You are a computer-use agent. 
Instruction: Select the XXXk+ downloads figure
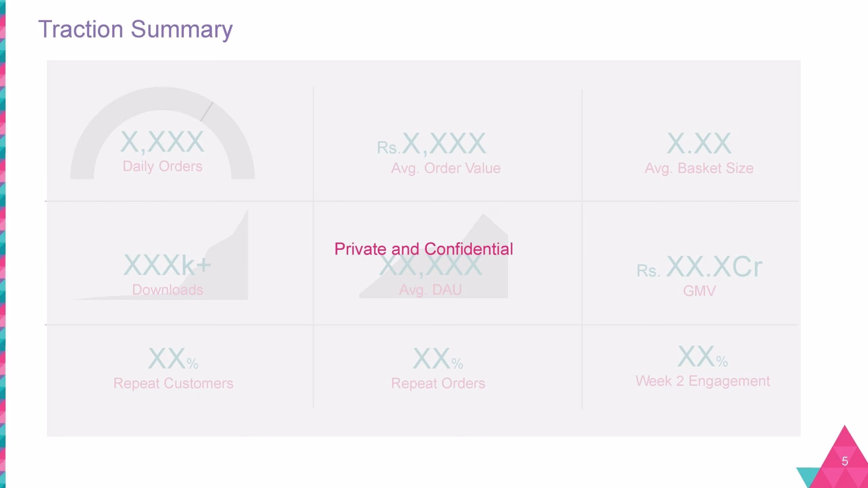tap(167, 265)
